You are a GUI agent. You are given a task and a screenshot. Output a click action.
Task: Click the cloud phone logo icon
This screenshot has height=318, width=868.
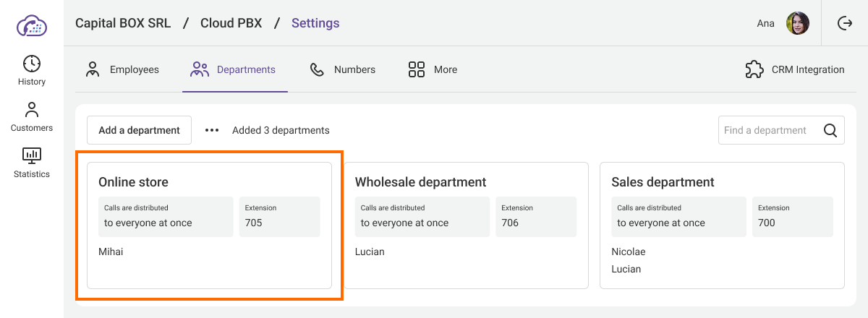(x=32, y=26)
